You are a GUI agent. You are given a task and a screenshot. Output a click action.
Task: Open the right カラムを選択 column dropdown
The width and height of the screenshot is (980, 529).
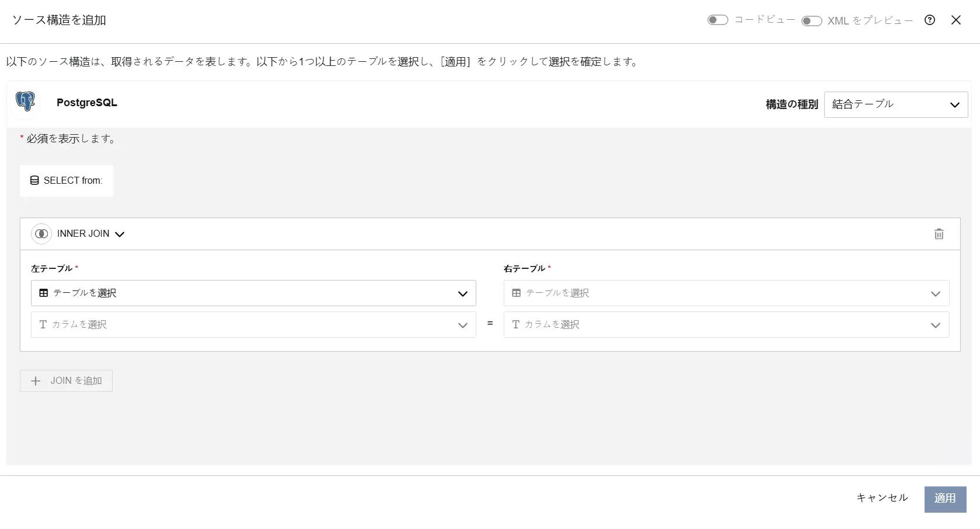pyautogui.click(x=726, y=324)
